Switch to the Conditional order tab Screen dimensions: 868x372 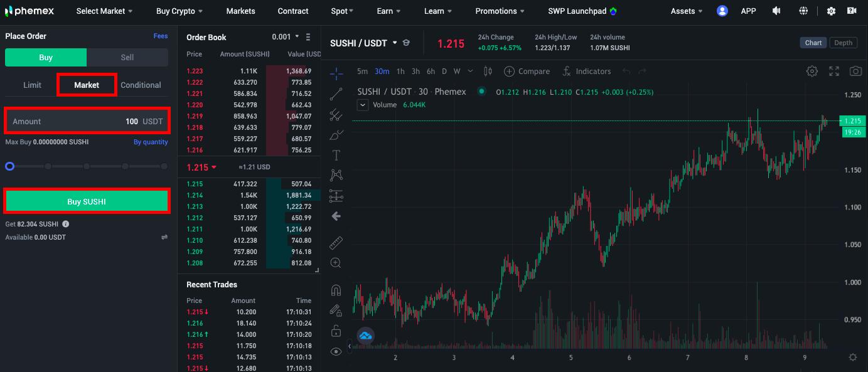[141, 85]
